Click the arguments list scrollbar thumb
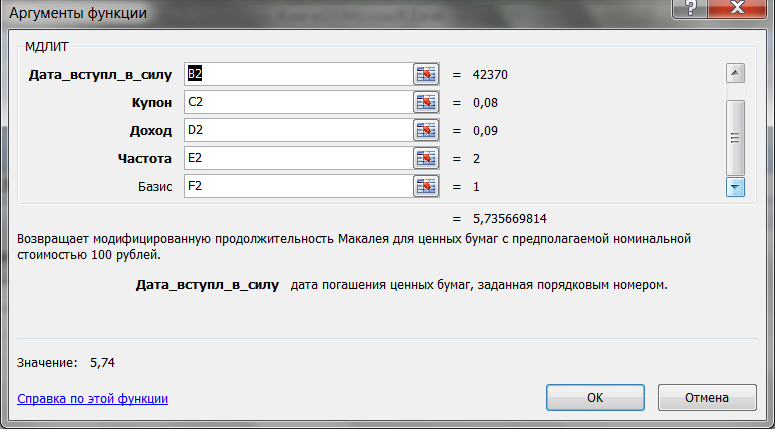The image size is (775, 429). (735, 138)
